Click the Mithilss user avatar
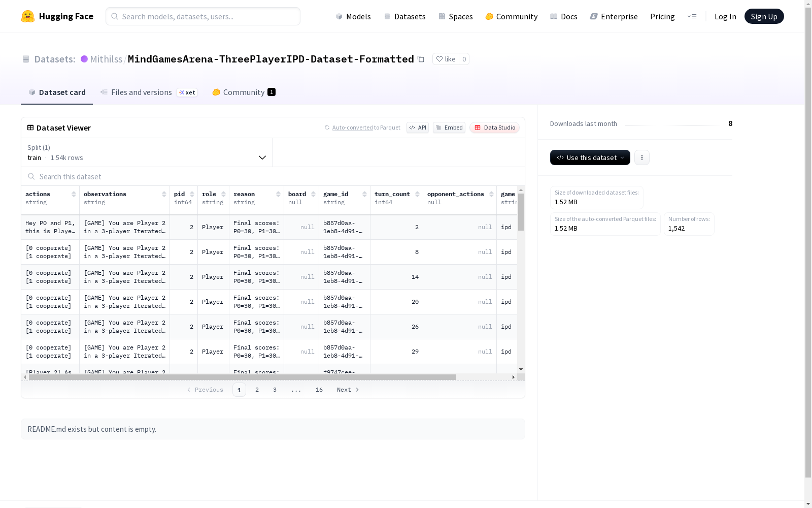This screenshot has height=508, width=812. (x=84, y=59)
